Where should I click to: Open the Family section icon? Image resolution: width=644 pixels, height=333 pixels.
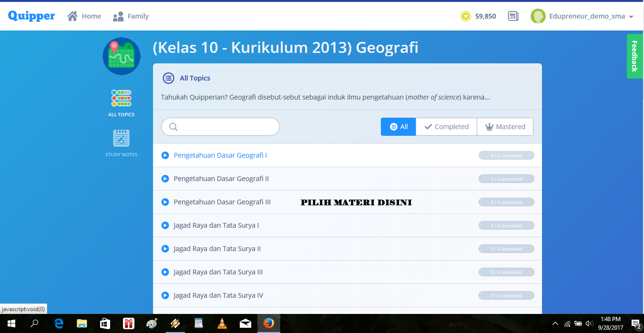[x=117, y=16]
